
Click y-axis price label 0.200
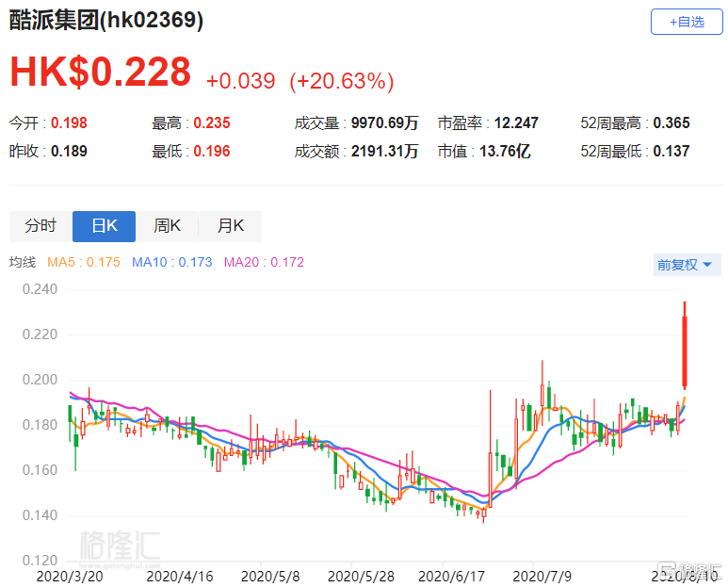[40, 380]
